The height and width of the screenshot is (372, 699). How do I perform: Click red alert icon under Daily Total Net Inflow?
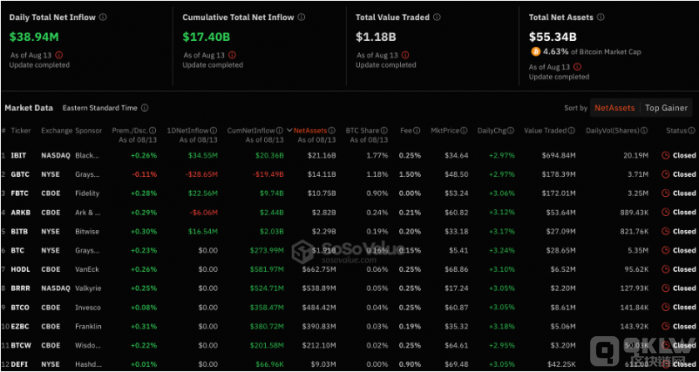click(x=59, y=55)
